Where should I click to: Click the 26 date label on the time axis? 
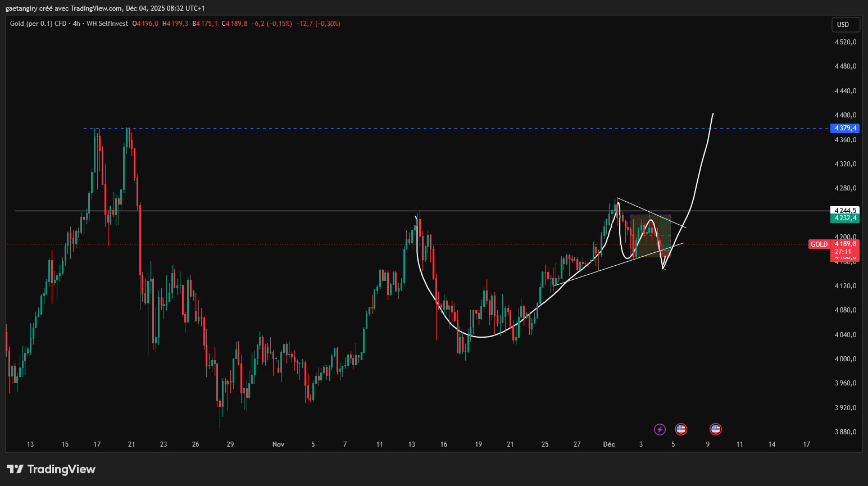pos(196,444)
